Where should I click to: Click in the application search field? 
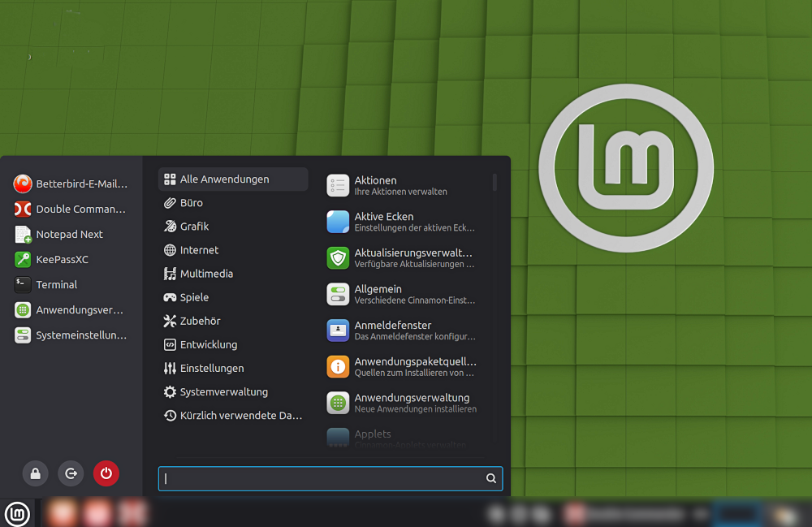325,479
